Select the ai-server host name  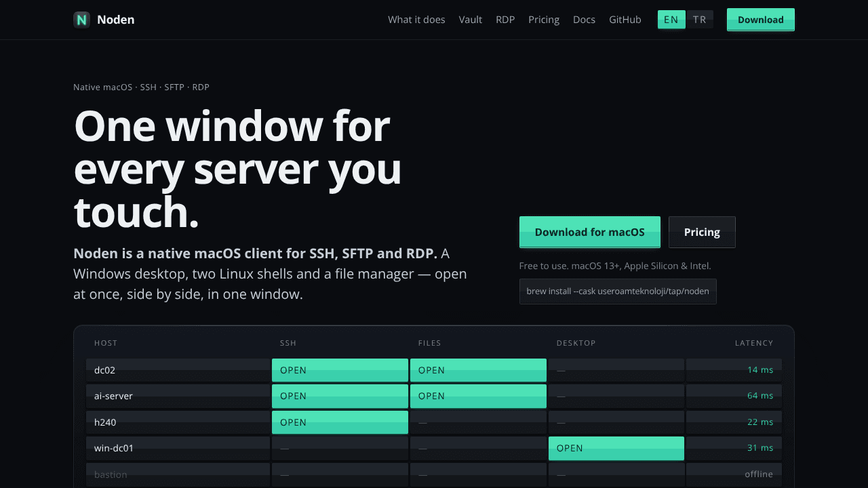click(113, 396)
